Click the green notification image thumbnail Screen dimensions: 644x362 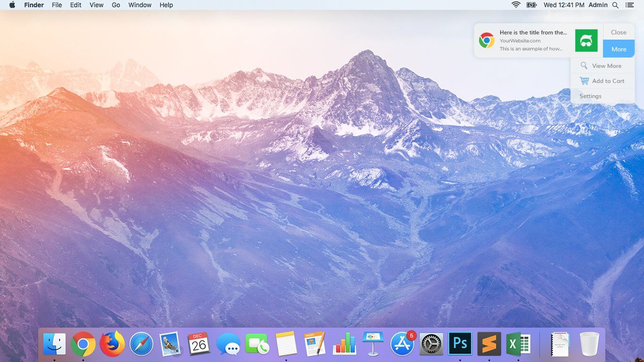pyautogui.click(x=586, y=41)
